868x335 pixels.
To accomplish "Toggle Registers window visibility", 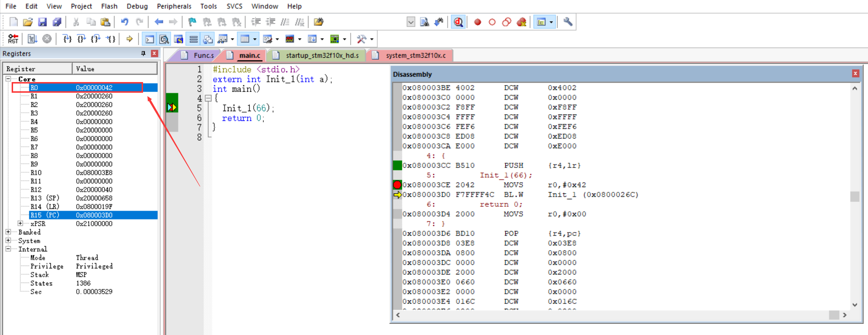I will point(193,39).
